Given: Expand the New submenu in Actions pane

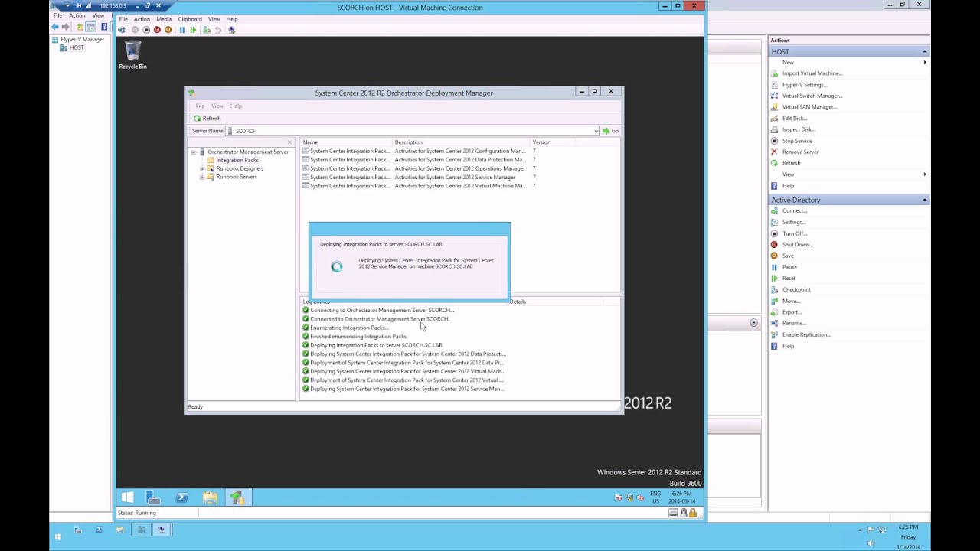Looking at the screenshot, I should click(925, 62).
